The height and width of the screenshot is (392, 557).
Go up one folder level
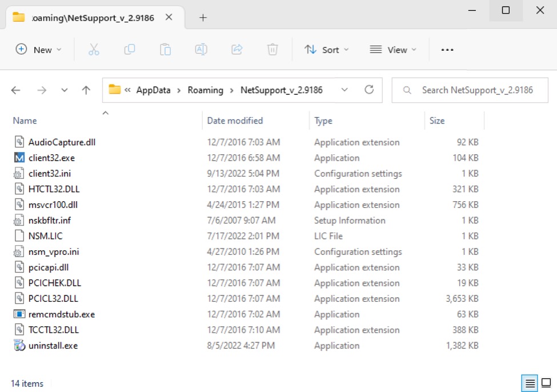[86, 90]
